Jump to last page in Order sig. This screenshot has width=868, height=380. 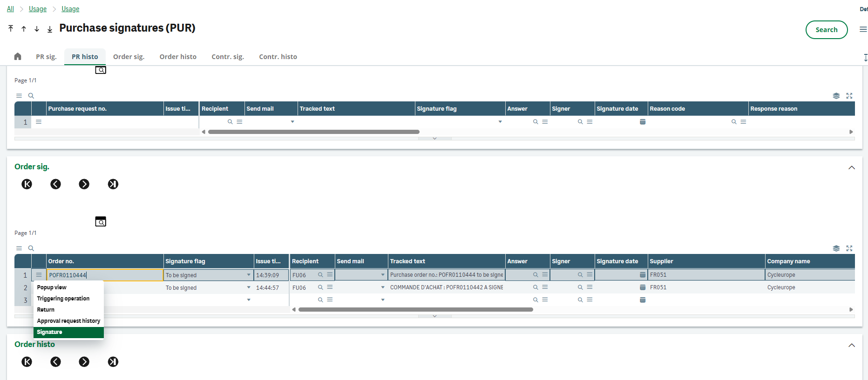click(113, 184)
